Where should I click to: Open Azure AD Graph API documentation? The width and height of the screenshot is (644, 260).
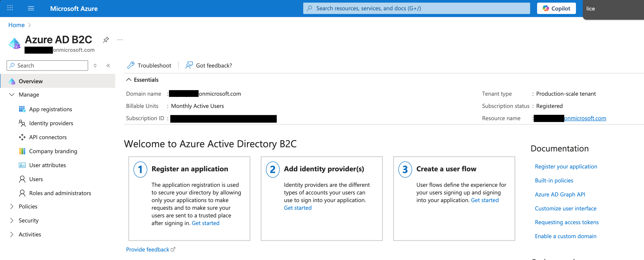pyautogui.click(x=560, y=195)
